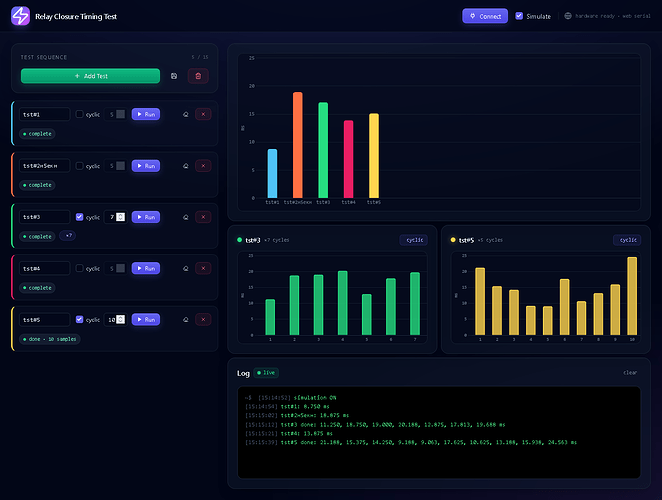The width and height of the screenshot is (662, 500).
Task: Run test tst#3
Action: point(146,217)
